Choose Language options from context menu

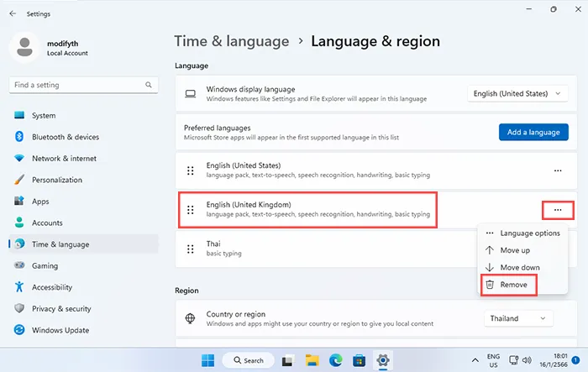pos(523,233)
